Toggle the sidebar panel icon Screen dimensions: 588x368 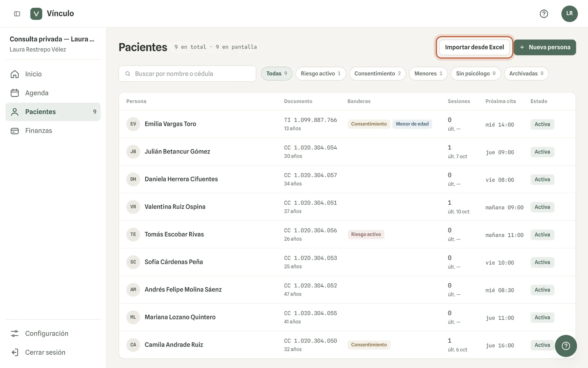[17, 14]
